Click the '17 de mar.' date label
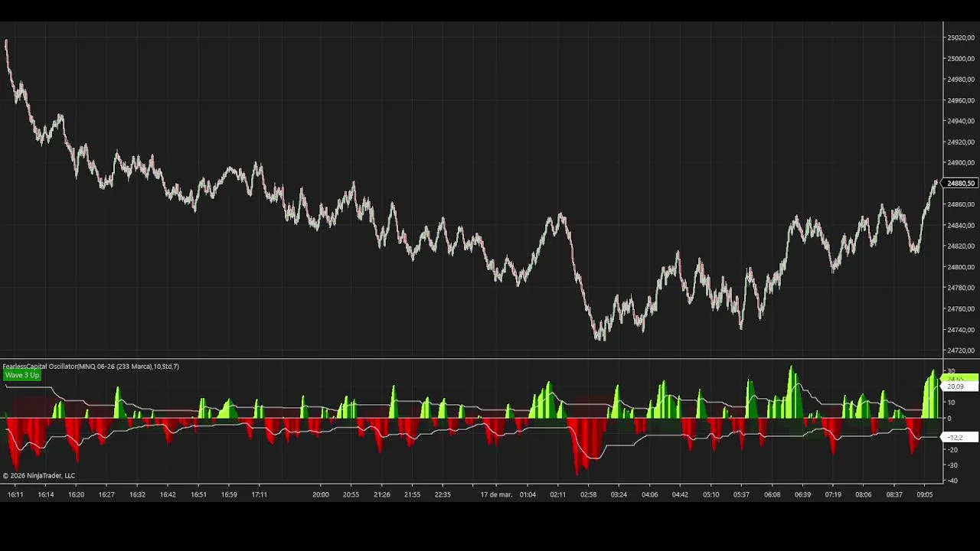Viewport: 980px width, 551px height. pyautogui.click(x=496, y=495)
